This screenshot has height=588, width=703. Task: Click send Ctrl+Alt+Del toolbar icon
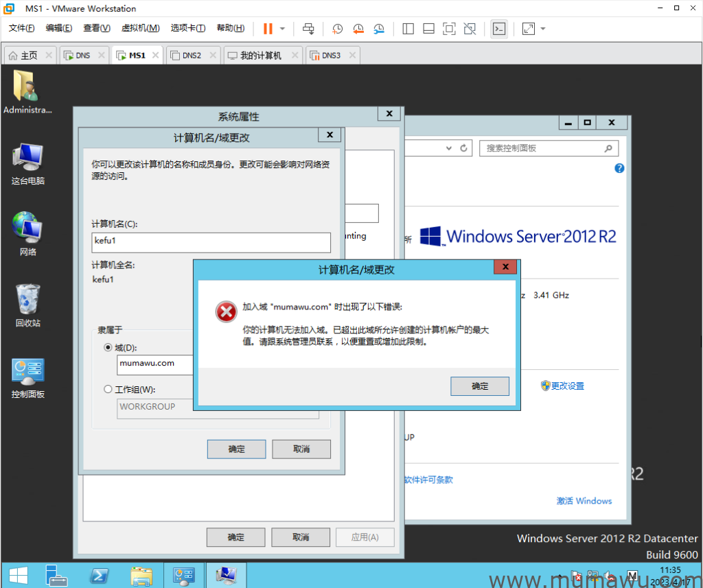308,29
